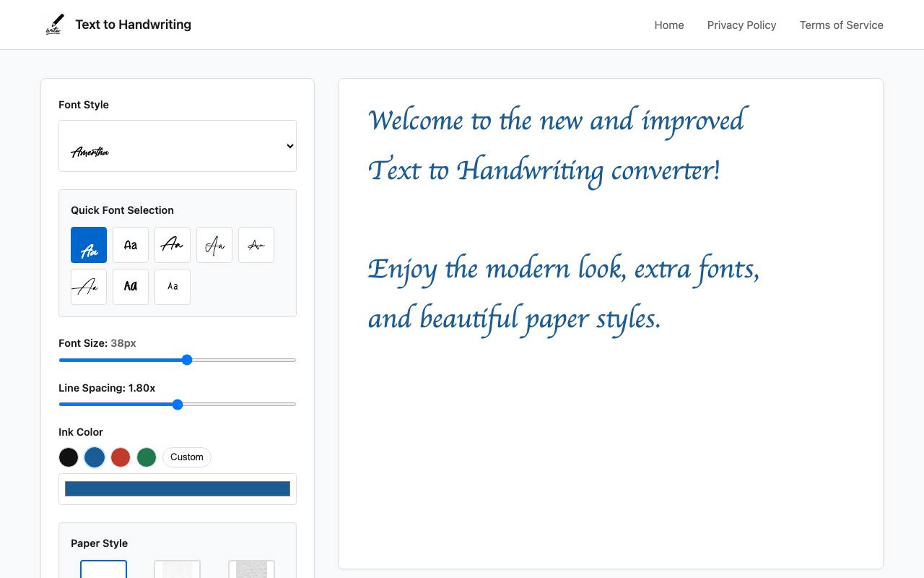Click the 'Ink Color' label
This screenshot has height=578, width=924.
click(x=81, y=432)
